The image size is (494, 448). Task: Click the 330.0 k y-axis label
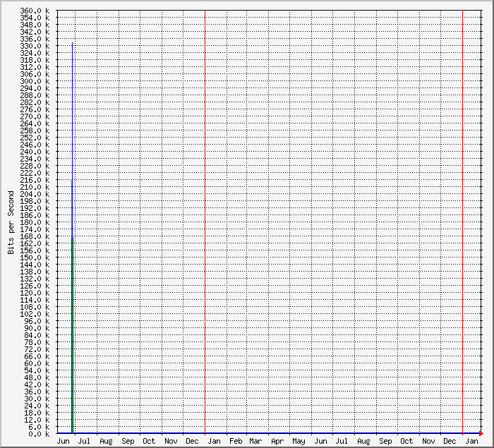35,46
